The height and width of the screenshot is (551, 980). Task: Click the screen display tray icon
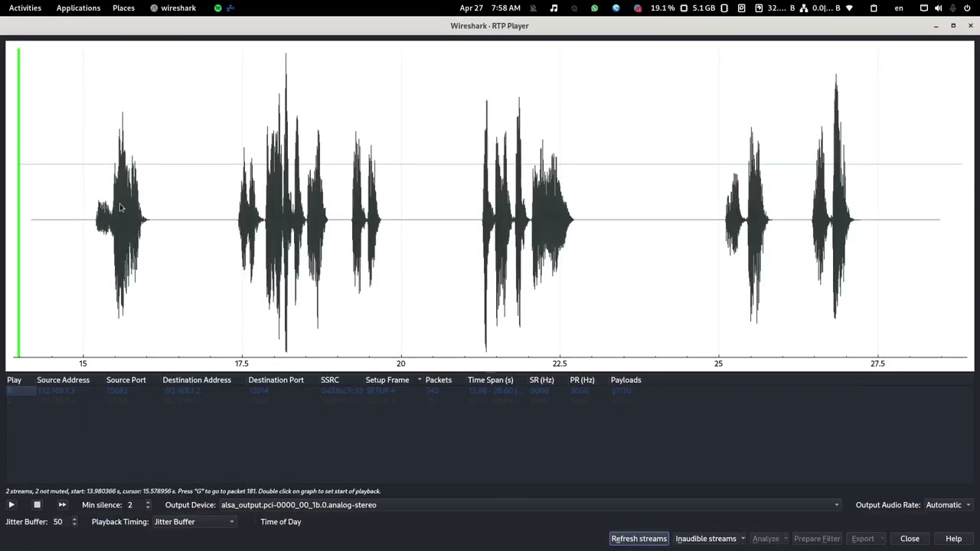pyautogui.click(x=924, y=8)
